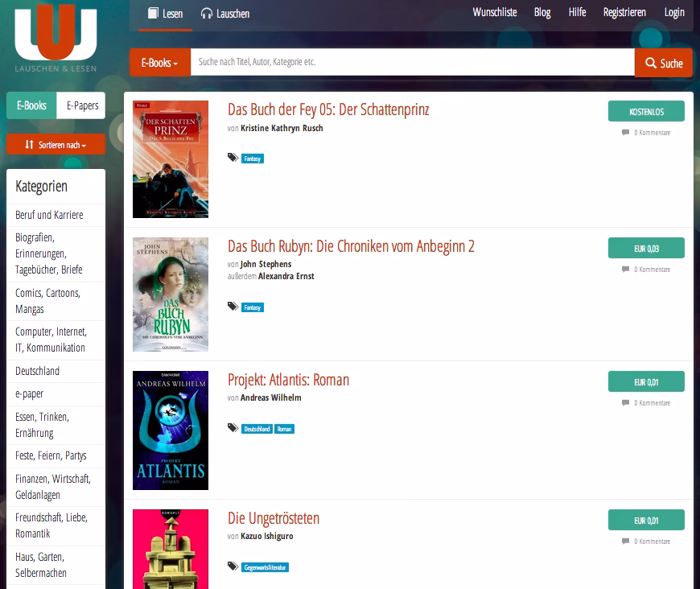The image size is (700, 589).
Task: Click comment bubble icon for Schattenprinz
Action: 625,133
